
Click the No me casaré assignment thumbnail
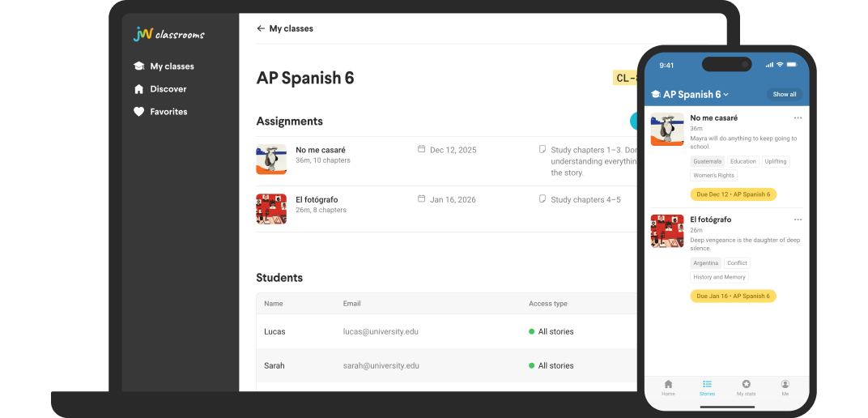[x=271, y=160]
